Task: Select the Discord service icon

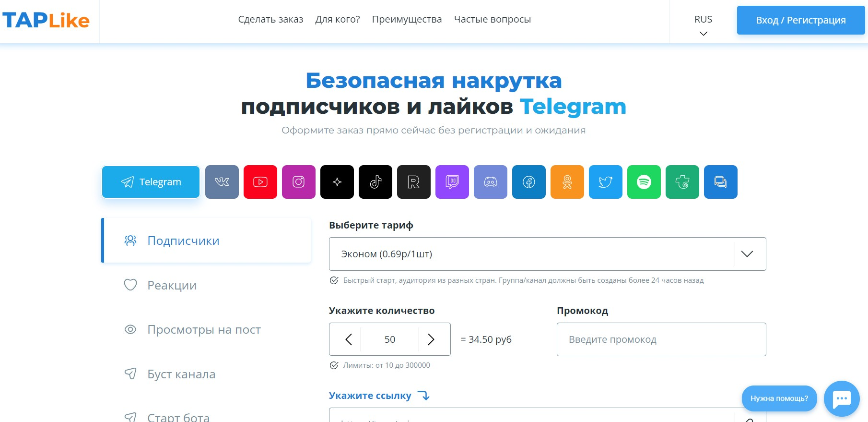Action: [x=491, y=182]
